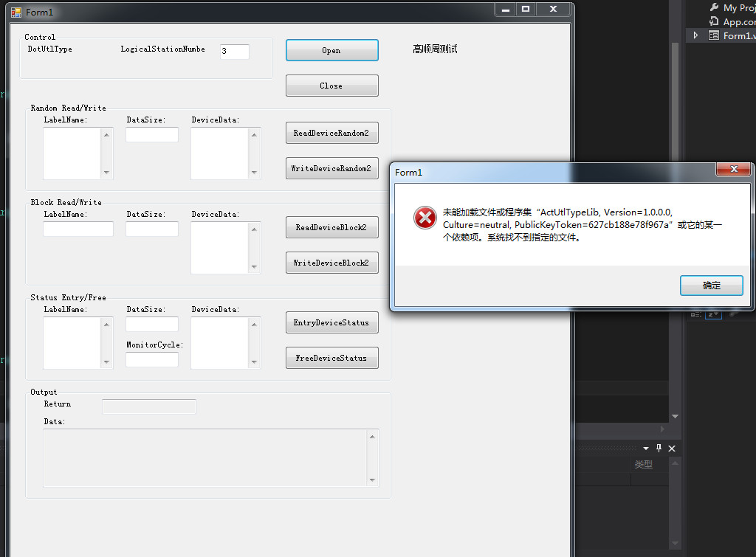The image size is (756, 557).
Task: Click the 确定 button in error dialog
Action: coord(711,286)
